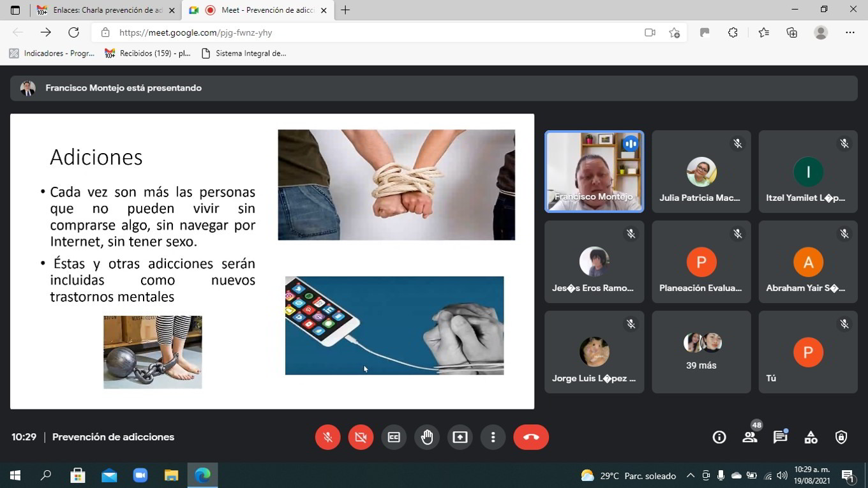
Task: Open browser settings and more menu
Action: [849, 33]
